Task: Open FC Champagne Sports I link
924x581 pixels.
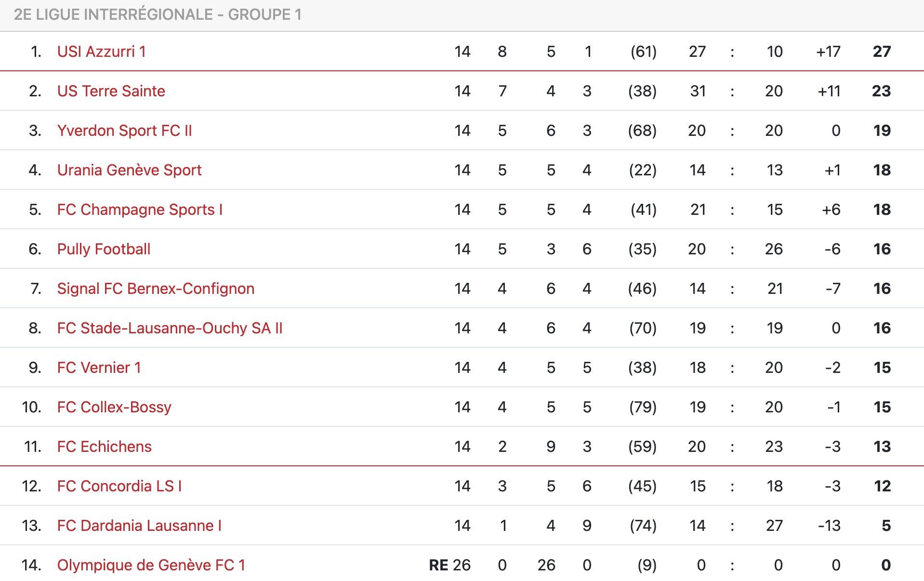Action: click(140, 210)
